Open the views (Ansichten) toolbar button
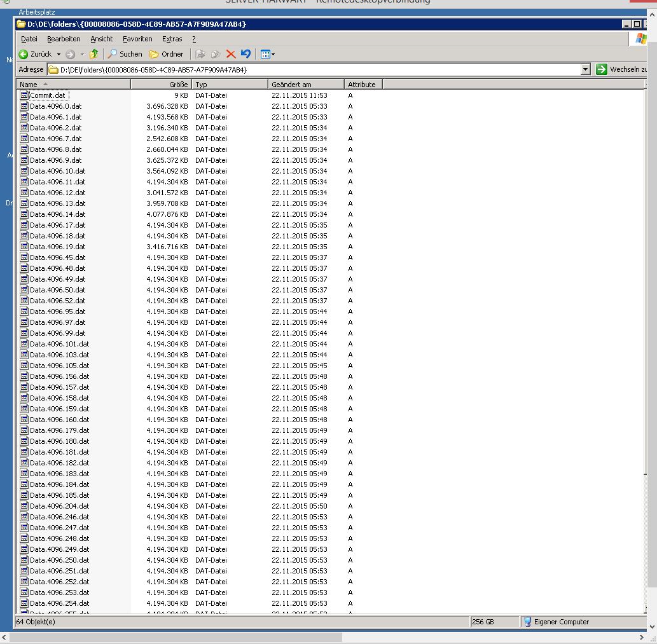Viewport: 657px width, 644px height. click(267, 54)
